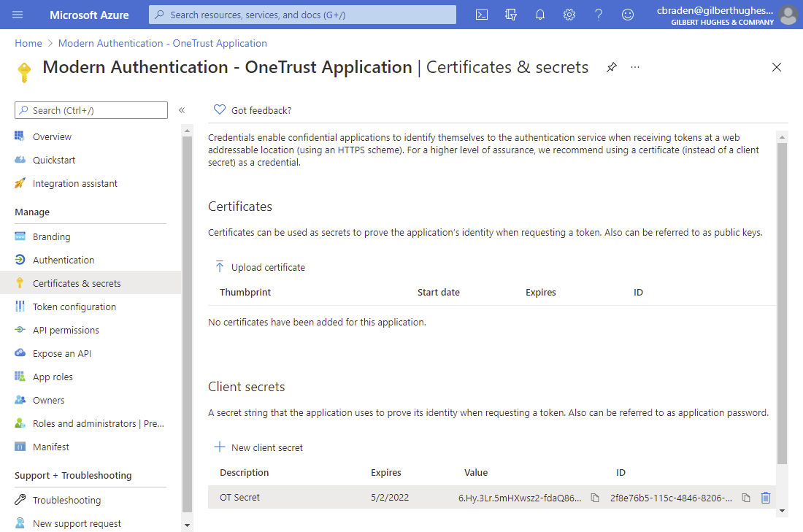Copy the OT Secret ID
This screenshot has width=803, height=532.
pyautogui.click(x=746, y=498)
